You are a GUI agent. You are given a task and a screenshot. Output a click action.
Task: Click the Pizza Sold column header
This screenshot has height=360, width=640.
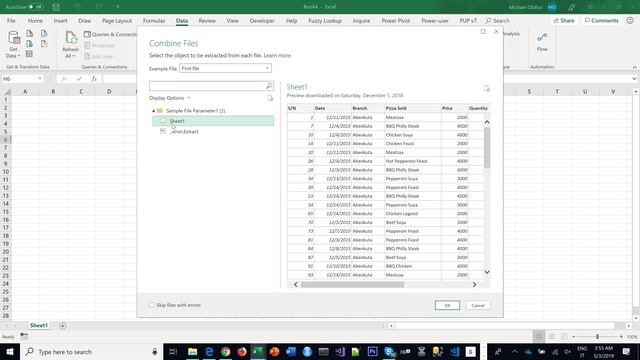[x=413, y=108]
